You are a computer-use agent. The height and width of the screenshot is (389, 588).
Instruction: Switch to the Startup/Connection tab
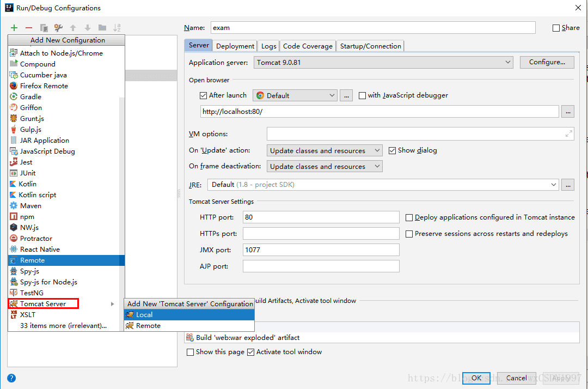(371, 46)
